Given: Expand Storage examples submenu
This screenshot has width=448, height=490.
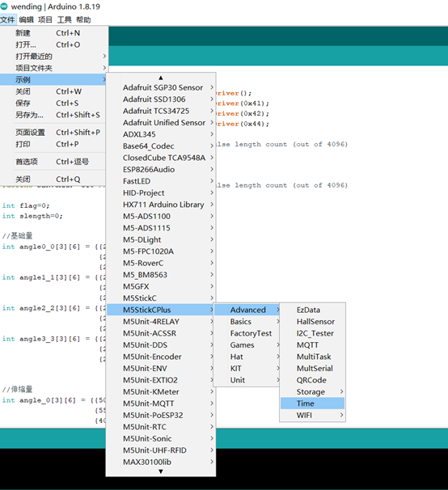Looking at the screenshot, I should 313,391.
